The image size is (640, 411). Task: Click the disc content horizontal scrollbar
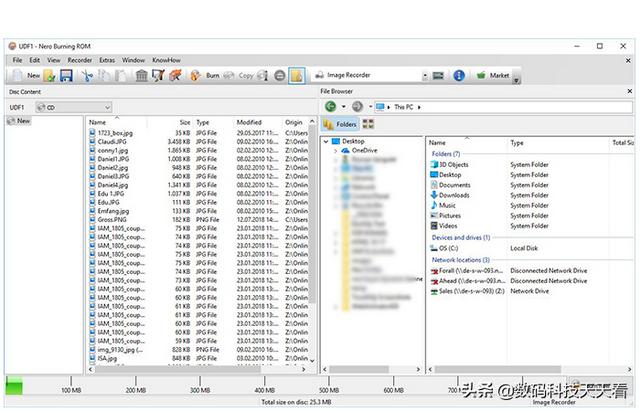click(x=178, y=369)
